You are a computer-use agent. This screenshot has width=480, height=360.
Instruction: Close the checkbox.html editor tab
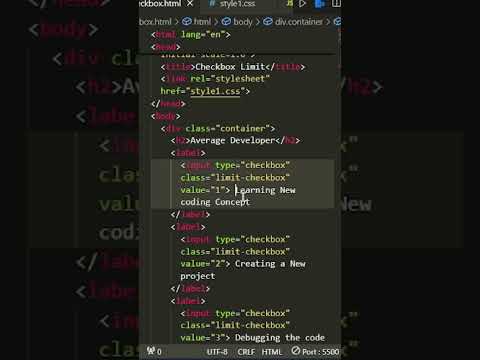click(190, 4)
